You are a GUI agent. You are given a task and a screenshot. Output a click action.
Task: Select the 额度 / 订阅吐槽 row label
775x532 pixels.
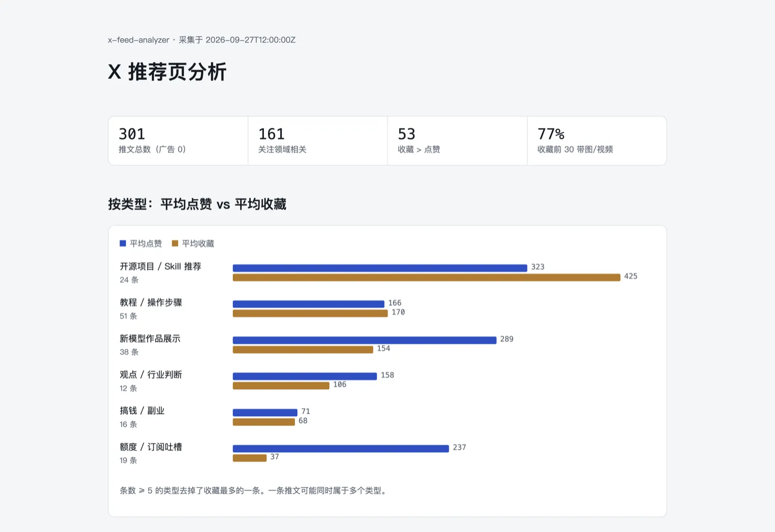(151, 447)
